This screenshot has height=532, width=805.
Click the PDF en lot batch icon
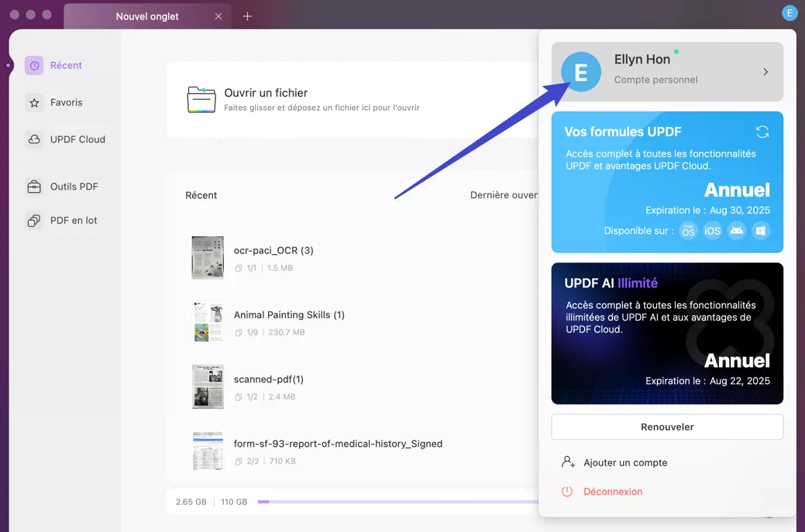[34, 221]
